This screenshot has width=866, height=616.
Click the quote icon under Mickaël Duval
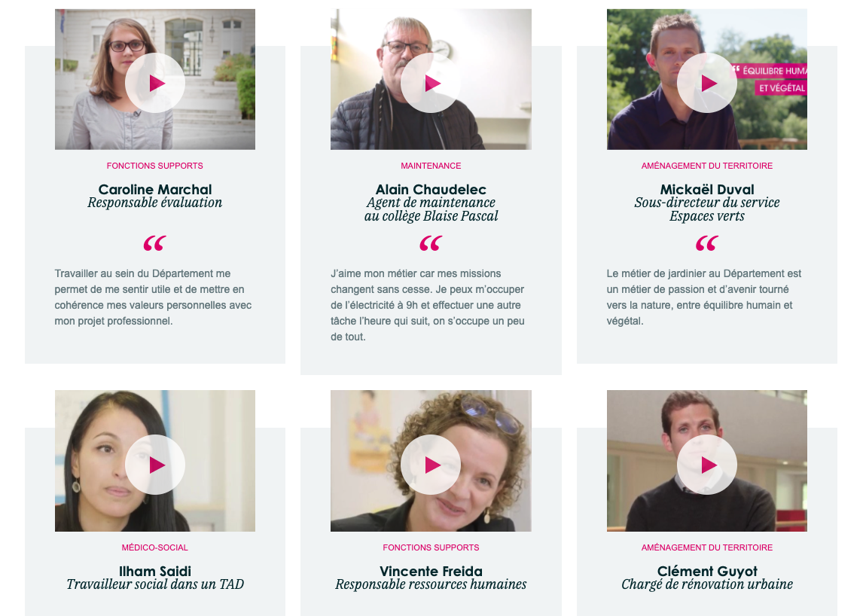pyautogui.click(x=707, y=243)
